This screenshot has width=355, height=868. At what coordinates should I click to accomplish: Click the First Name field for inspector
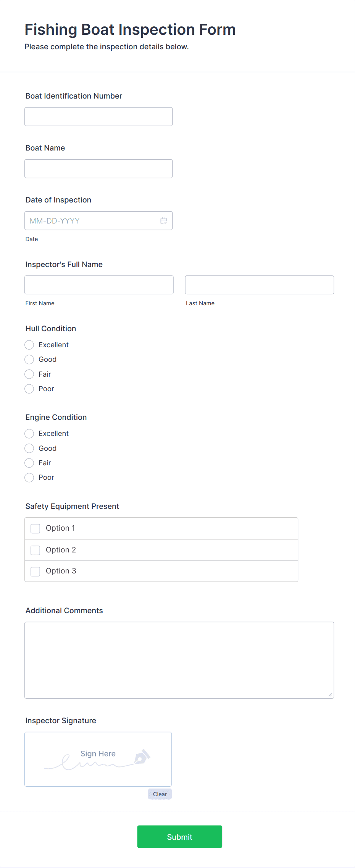[99, 285]
